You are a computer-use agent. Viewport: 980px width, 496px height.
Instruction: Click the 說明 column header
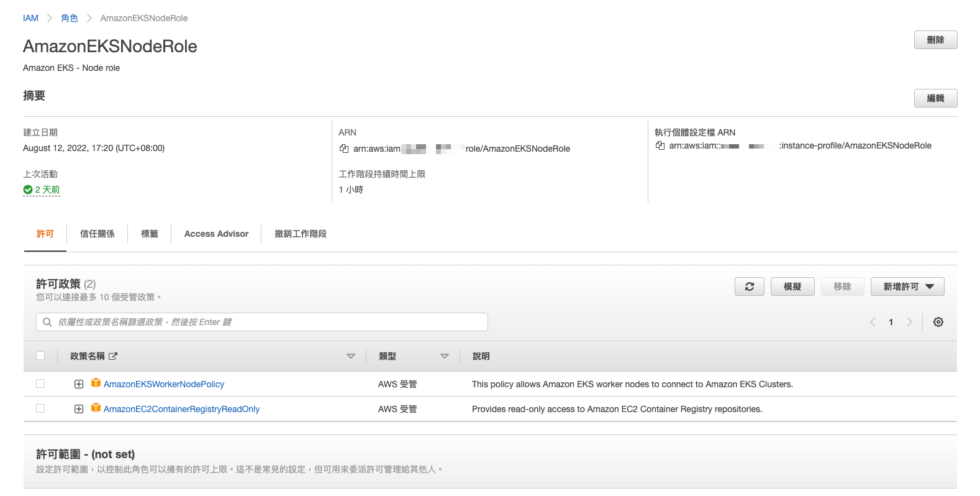(x=481, y=356)
